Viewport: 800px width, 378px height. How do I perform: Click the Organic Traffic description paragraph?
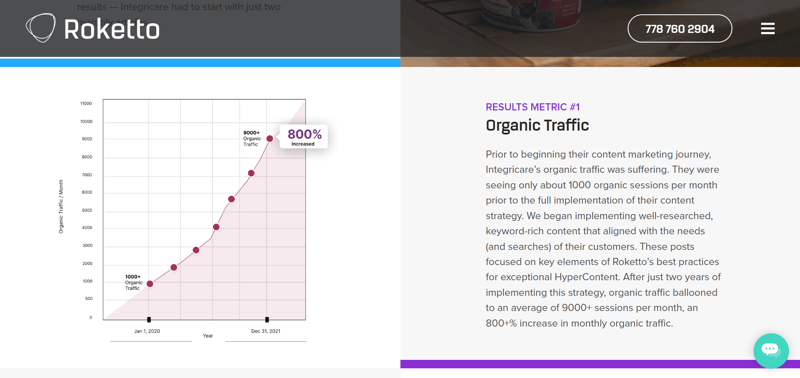603,239
